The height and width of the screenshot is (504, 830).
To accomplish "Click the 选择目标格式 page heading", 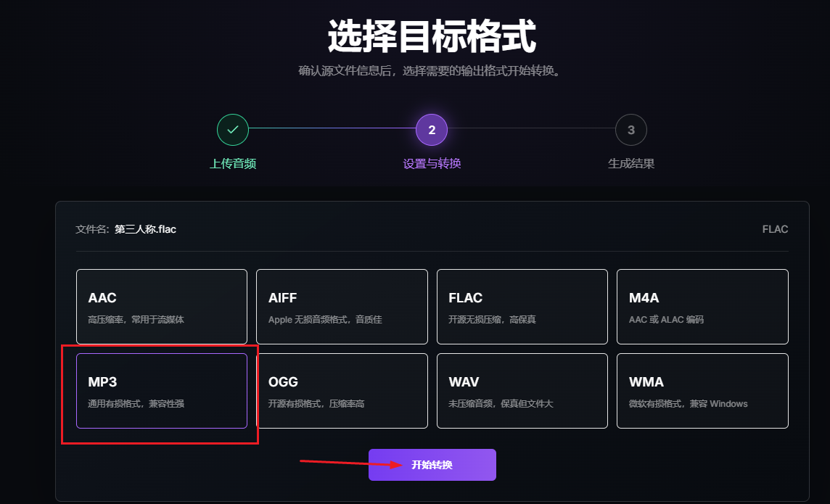I will [x=432, y=36].
